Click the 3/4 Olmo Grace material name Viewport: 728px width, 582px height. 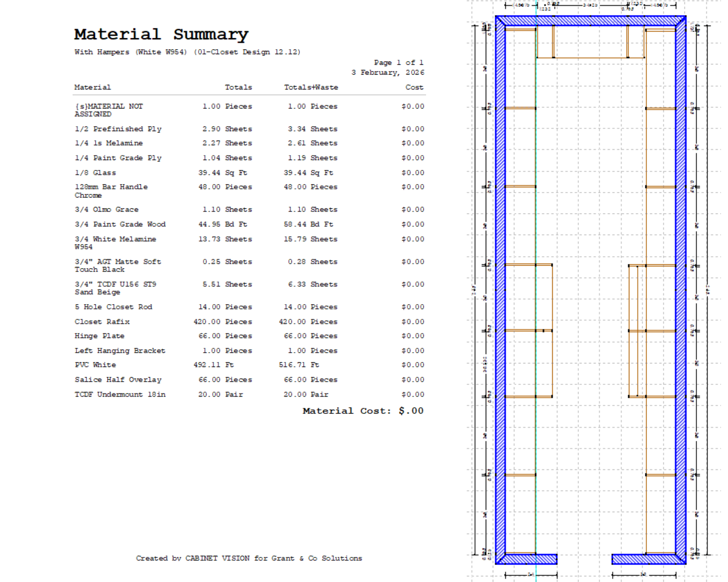pyautogui.click(x=107, y=210)
